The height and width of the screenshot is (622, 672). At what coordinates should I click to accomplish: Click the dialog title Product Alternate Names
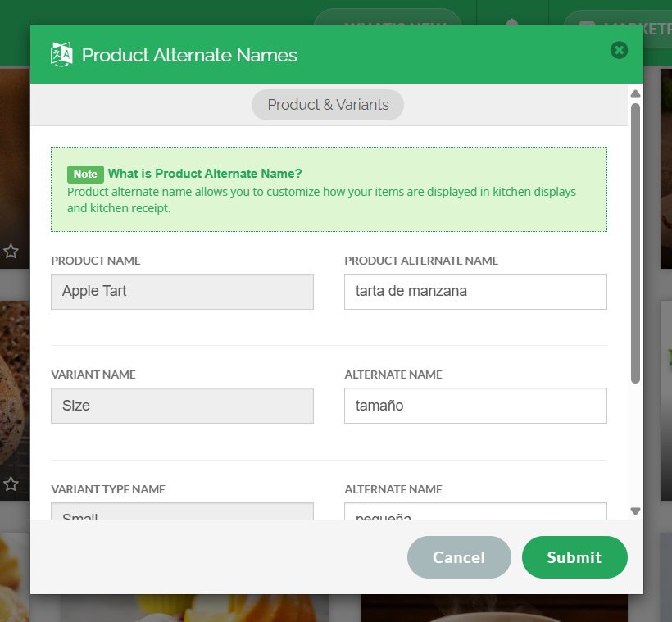pyautogui.click(x=189, y=55)
